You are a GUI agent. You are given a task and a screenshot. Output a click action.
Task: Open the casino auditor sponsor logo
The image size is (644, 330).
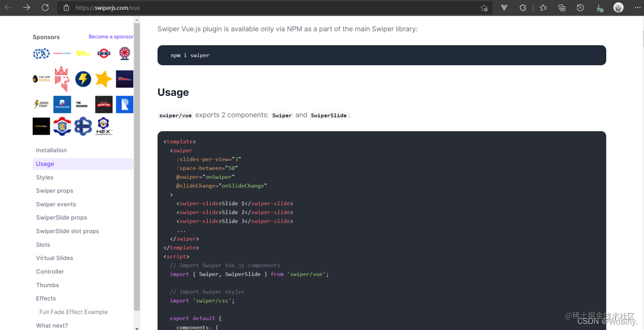tap(125, 79)
